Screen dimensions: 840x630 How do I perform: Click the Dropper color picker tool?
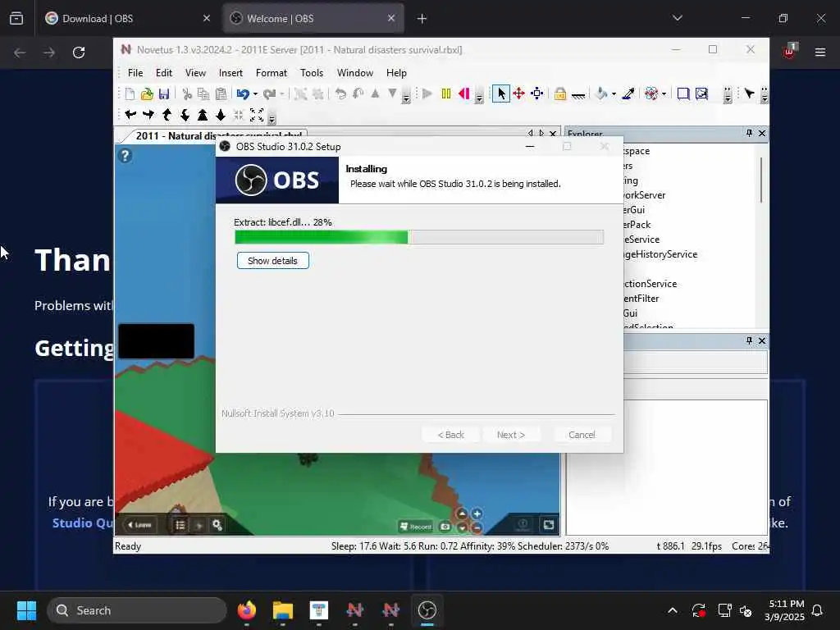pyautogui.click(x=628, y=94)
